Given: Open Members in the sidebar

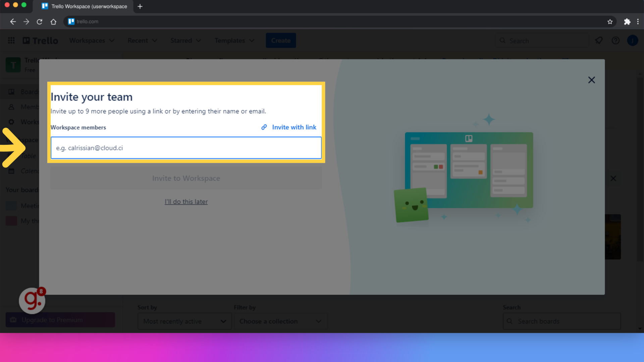Looking at the screenshot, I should [23, 107].
